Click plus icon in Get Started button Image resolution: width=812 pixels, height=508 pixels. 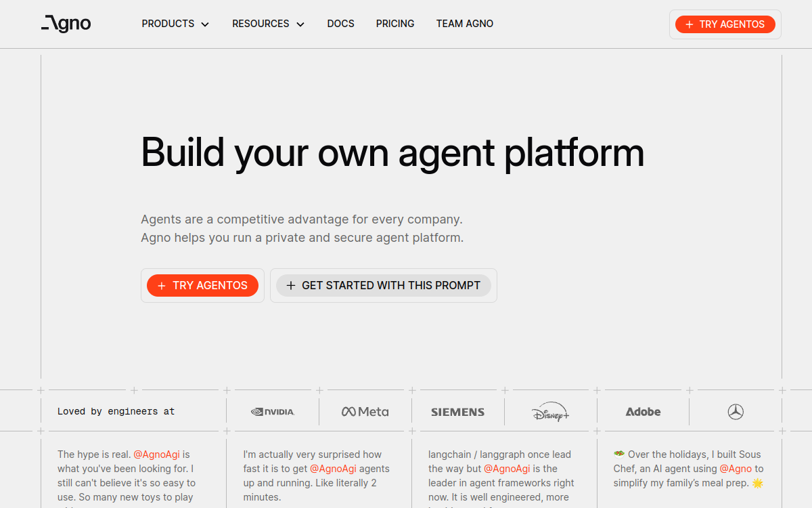click(291, 286)
